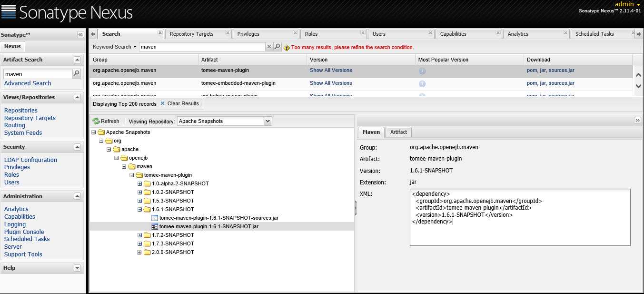The image size is (644, 294).
Task: Close the Privileges tab
Action: pos(295,34)
